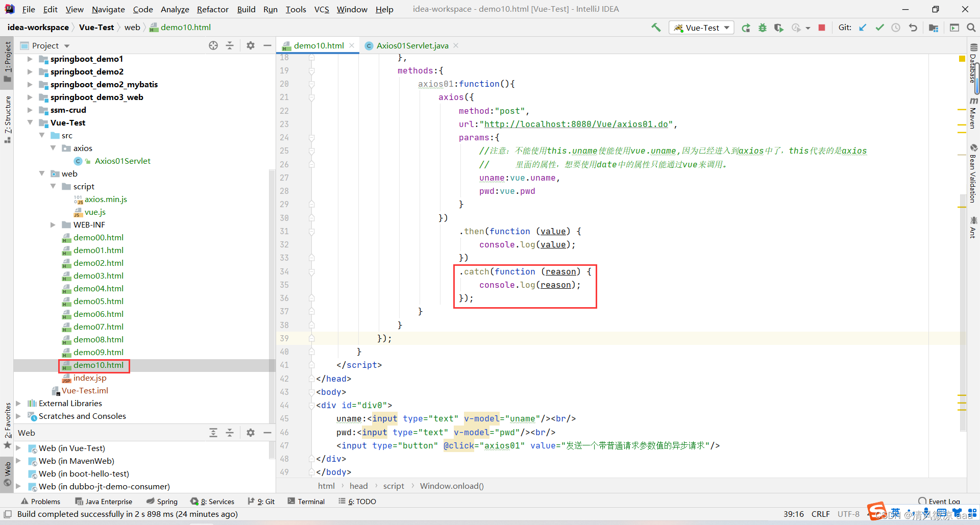This screenshot has width=980, height=525.
Task: Open the Project Structure dialog icon
Action: click(934, 28)
